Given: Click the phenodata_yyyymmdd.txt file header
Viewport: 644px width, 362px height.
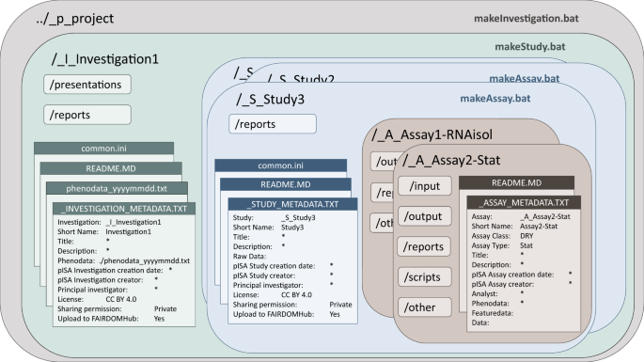Looking at the screenshot, I should pos(118,188).
